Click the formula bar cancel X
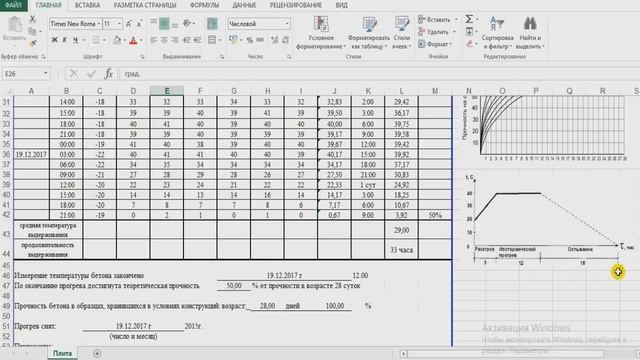Screen dimensions: 640x360 point(74,74)
